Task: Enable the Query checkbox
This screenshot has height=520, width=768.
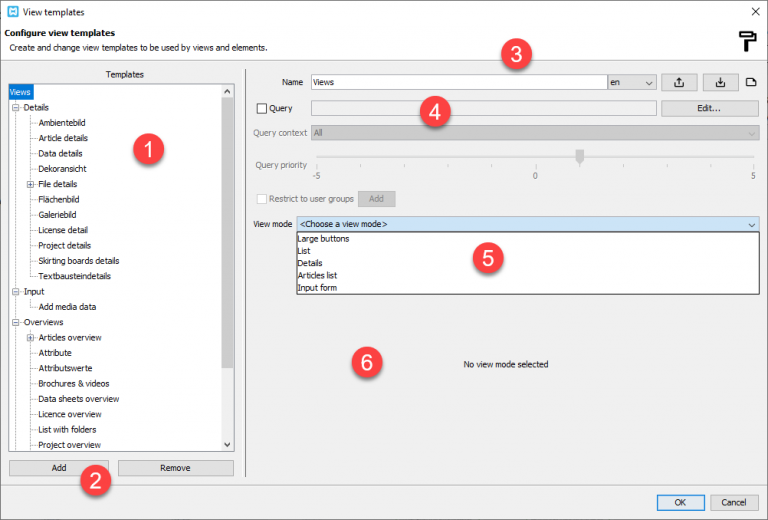Action: 262,108
